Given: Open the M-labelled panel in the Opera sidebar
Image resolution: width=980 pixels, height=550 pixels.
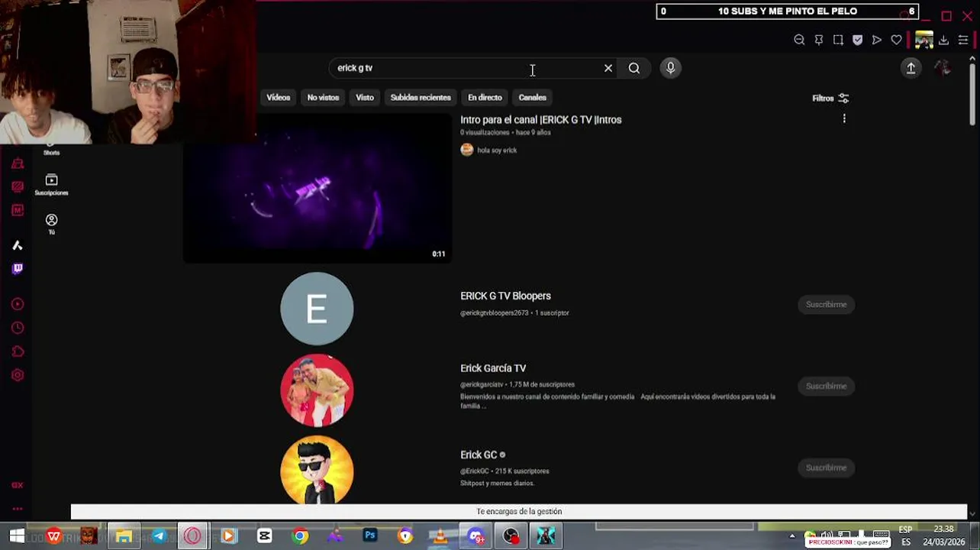Looking at the screenshot, I should [18, 210].
